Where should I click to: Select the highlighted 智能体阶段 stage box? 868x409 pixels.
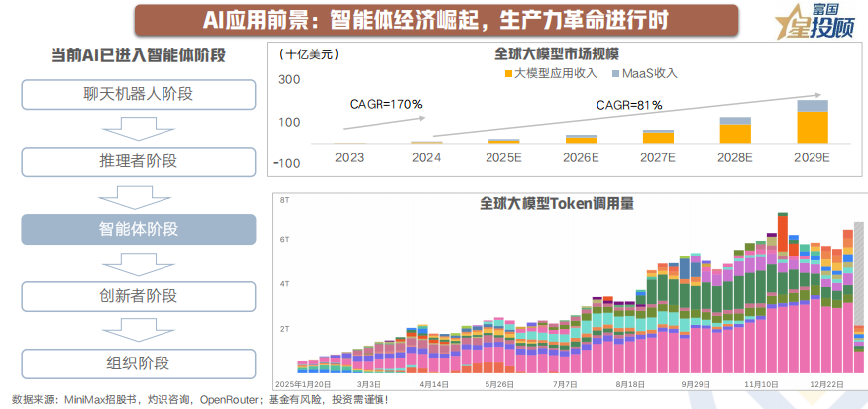tap(139, 229)
